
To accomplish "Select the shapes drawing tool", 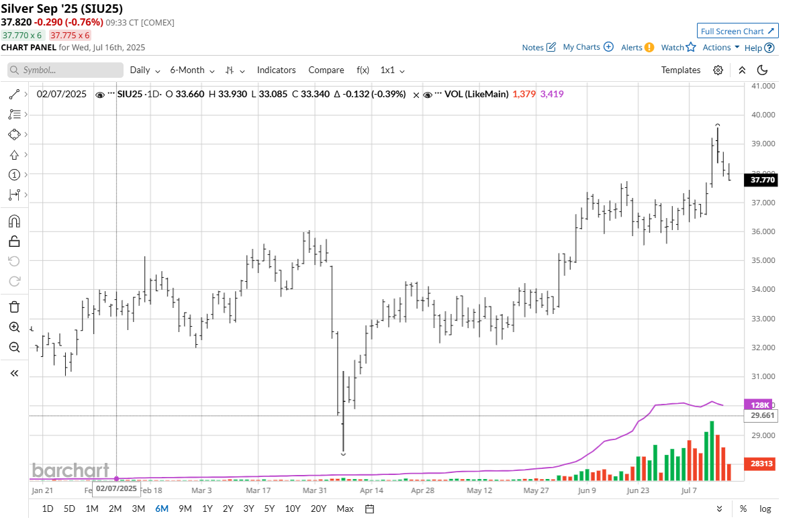I will click(x=14, y=135).
